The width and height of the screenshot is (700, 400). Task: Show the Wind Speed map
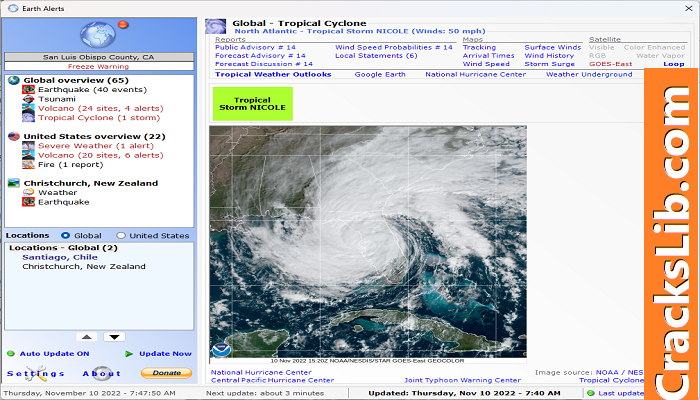point(486,64)
